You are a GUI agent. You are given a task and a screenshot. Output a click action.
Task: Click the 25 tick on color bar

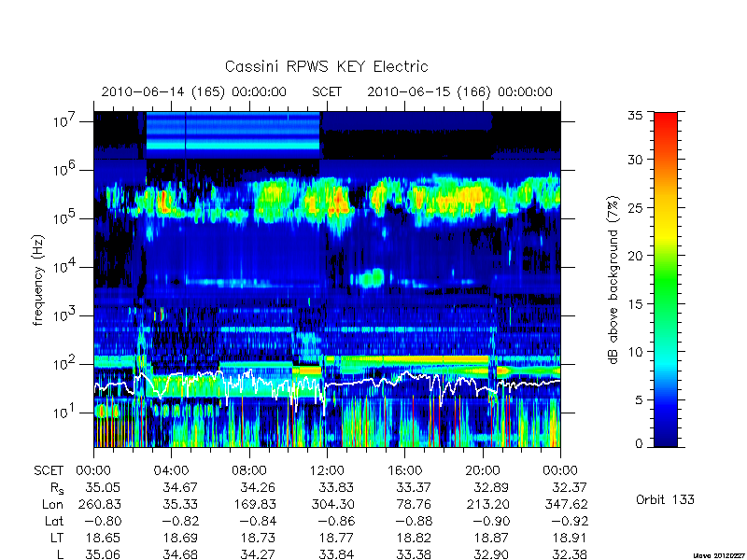[636, 207]
